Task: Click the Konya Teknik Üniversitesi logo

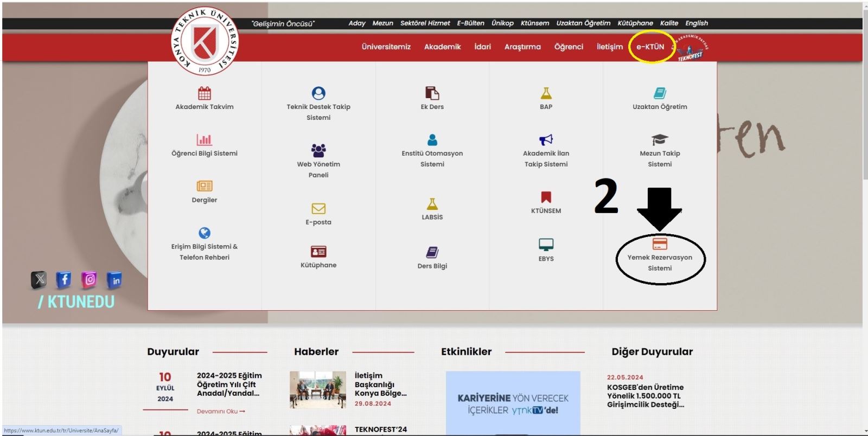Action: coord(205,41)
